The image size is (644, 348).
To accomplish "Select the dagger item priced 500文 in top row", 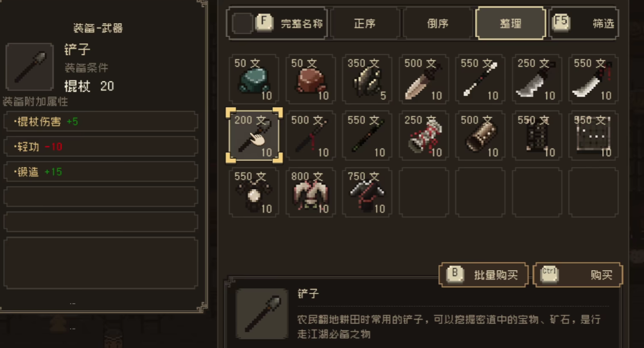I will click(424, 79).
